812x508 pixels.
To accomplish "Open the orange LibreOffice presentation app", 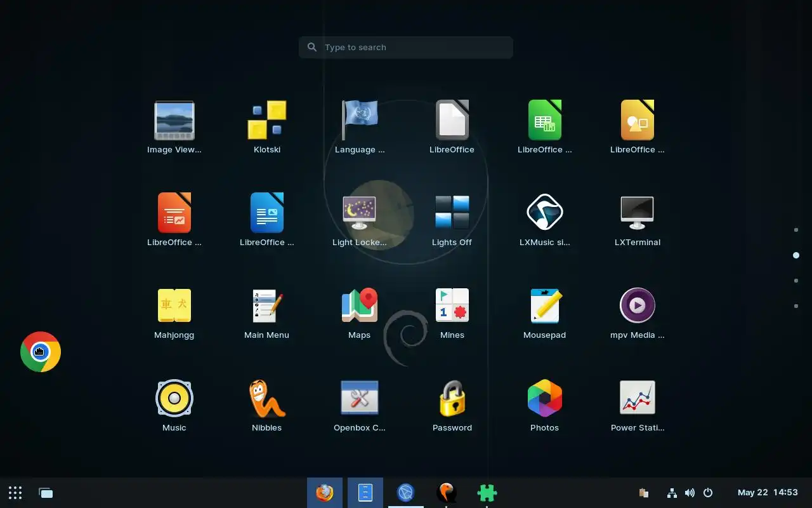I will pos(174,213).
